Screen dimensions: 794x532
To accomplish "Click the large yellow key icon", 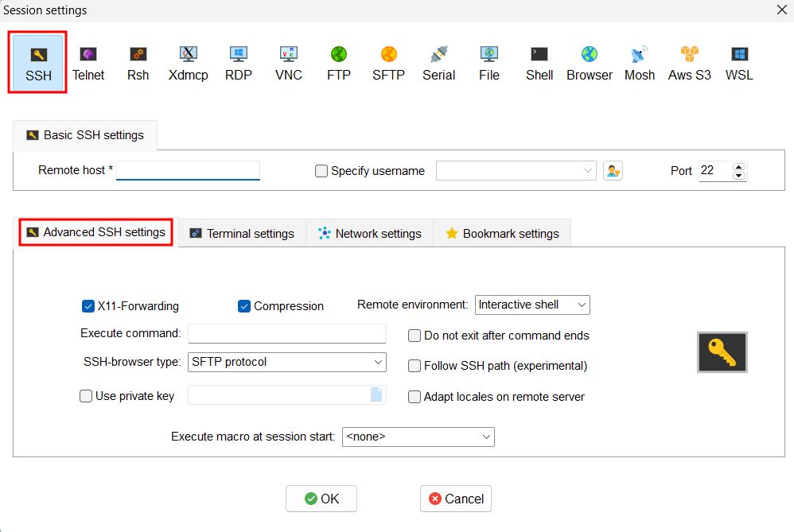I will [x=722, y=352].
